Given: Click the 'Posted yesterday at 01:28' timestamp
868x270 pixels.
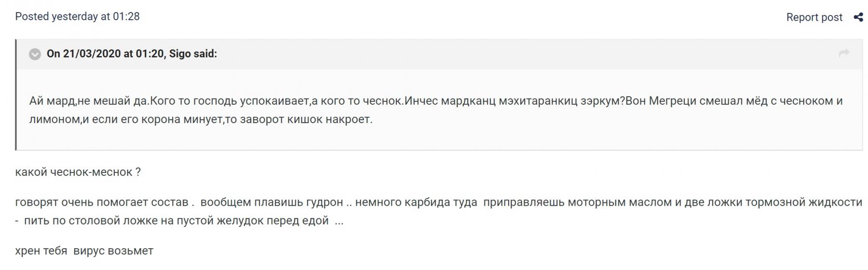Looking at the screenshot, I should point(77,16).
